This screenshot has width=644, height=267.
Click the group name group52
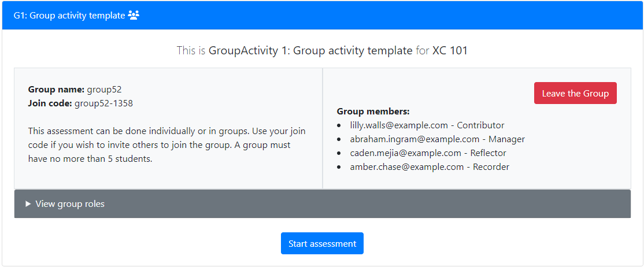104,90
